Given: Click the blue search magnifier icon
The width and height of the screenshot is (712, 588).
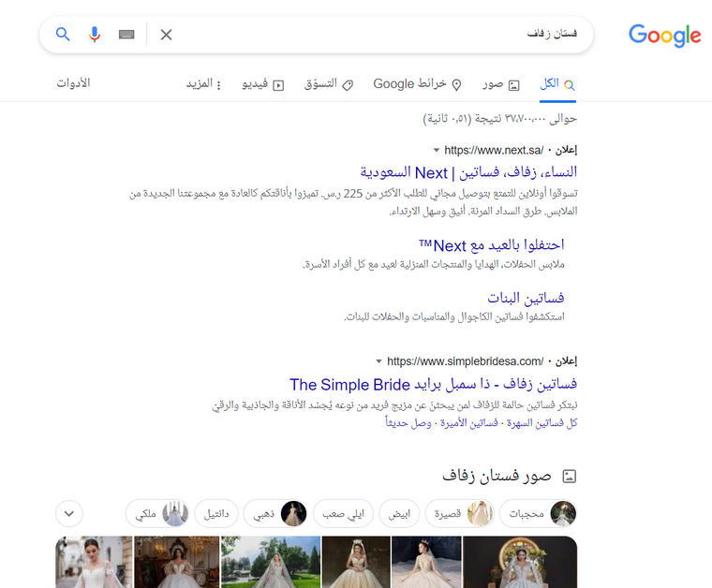Looking at the screenshot, I should tap(63, 34).
